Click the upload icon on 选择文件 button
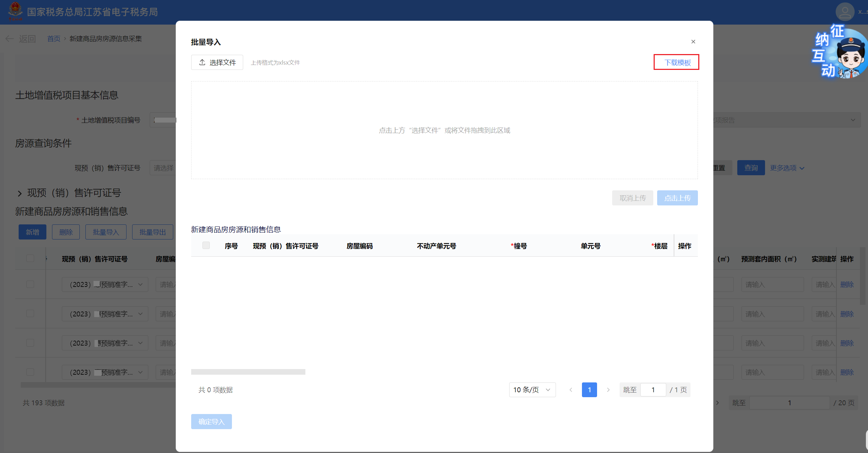 [x=202, y=62]
